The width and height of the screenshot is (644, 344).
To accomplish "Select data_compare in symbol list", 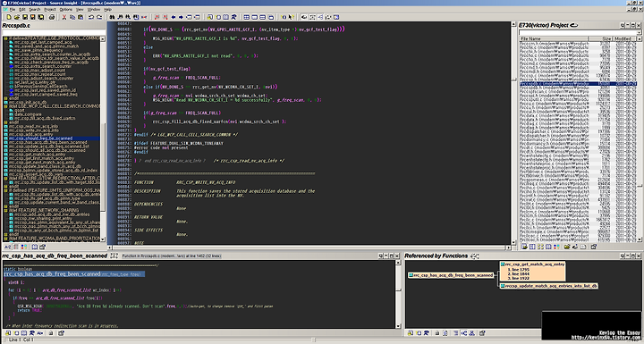I will click(x=28, y=114).
